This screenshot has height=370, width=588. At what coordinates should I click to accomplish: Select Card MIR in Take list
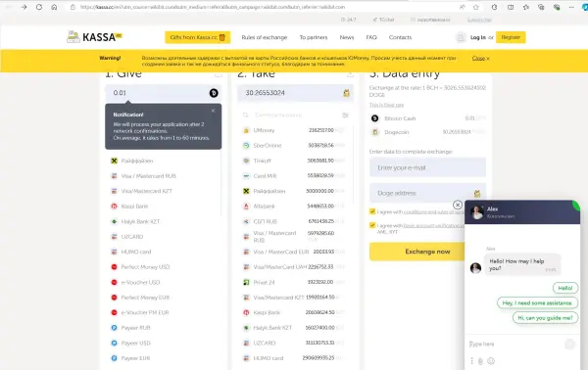294,175
